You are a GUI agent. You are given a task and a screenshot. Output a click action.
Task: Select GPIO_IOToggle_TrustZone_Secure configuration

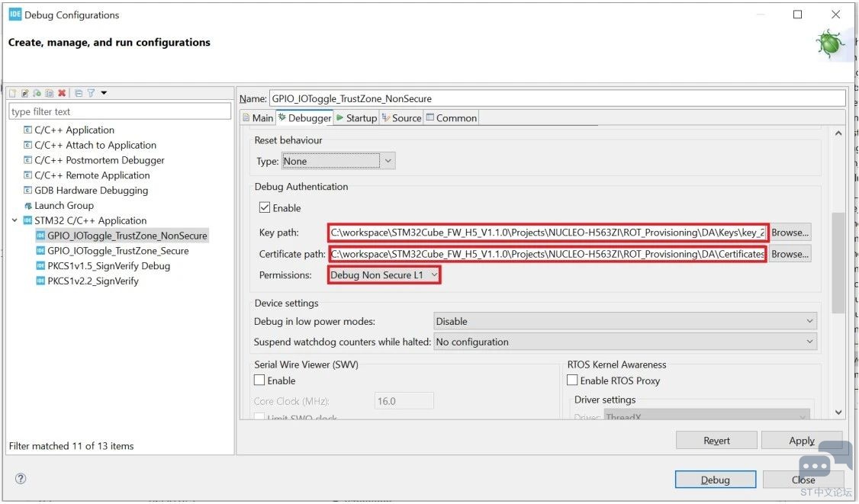click(117, 251)
